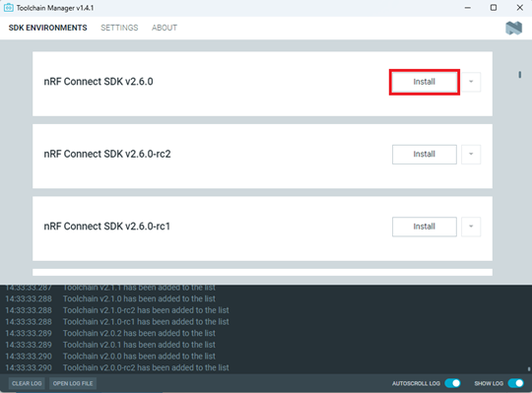Screen dimensions: 532x393
Task: Expand dropdown arrow for SDK v2.6.0-rc2
Action: coord(471,155)
